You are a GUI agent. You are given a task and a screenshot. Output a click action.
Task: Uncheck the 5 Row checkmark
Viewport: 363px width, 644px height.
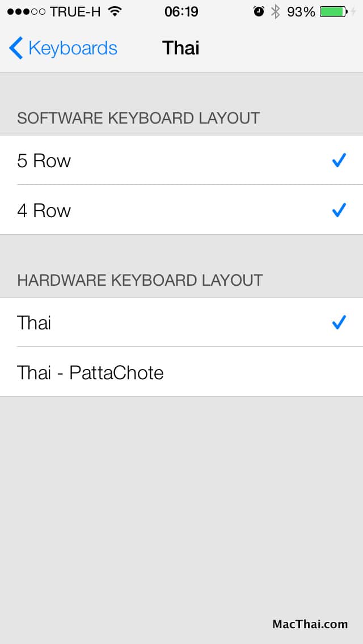pos(339,160)
